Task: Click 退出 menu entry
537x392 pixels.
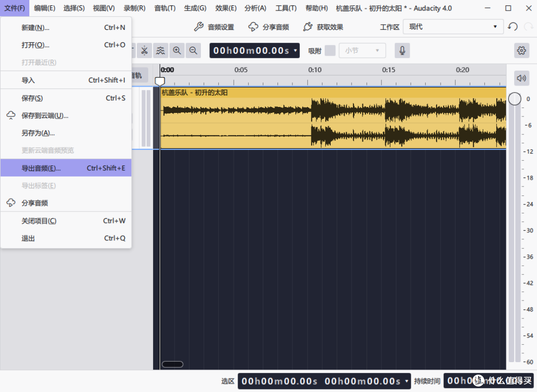Action: 66,238
